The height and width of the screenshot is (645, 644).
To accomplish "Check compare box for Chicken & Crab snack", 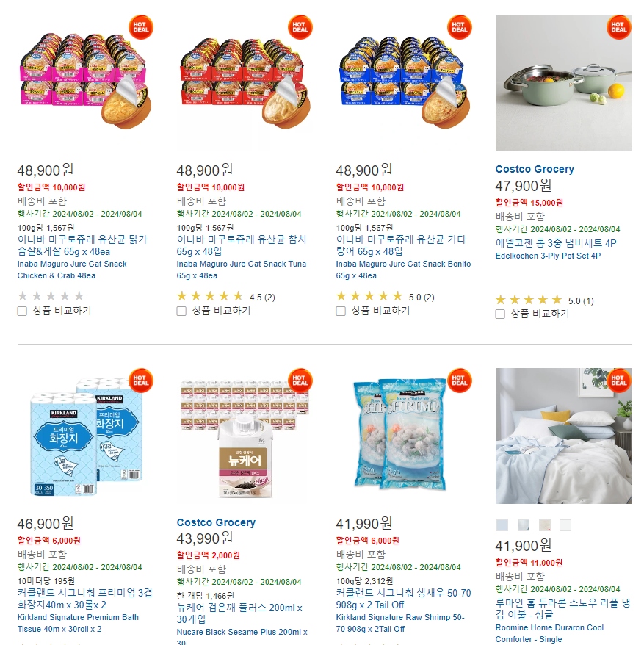I will pos(22,311).
